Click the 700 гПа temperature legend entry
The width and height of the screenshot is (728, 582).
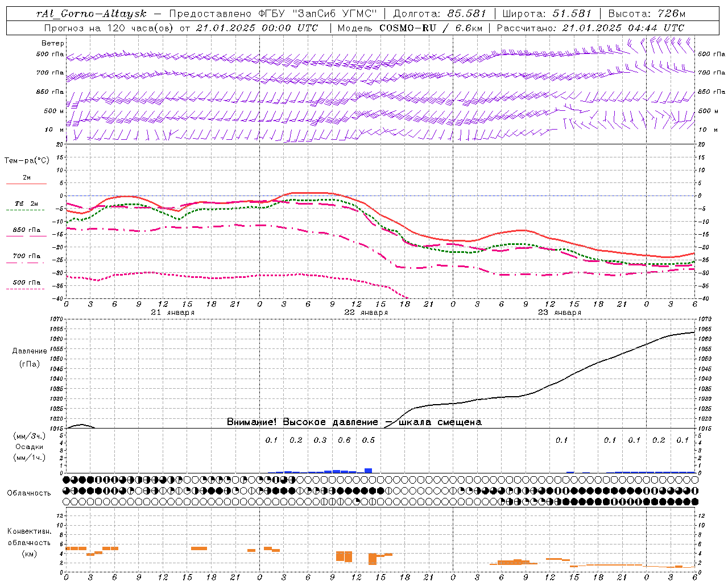pos(26,256)
